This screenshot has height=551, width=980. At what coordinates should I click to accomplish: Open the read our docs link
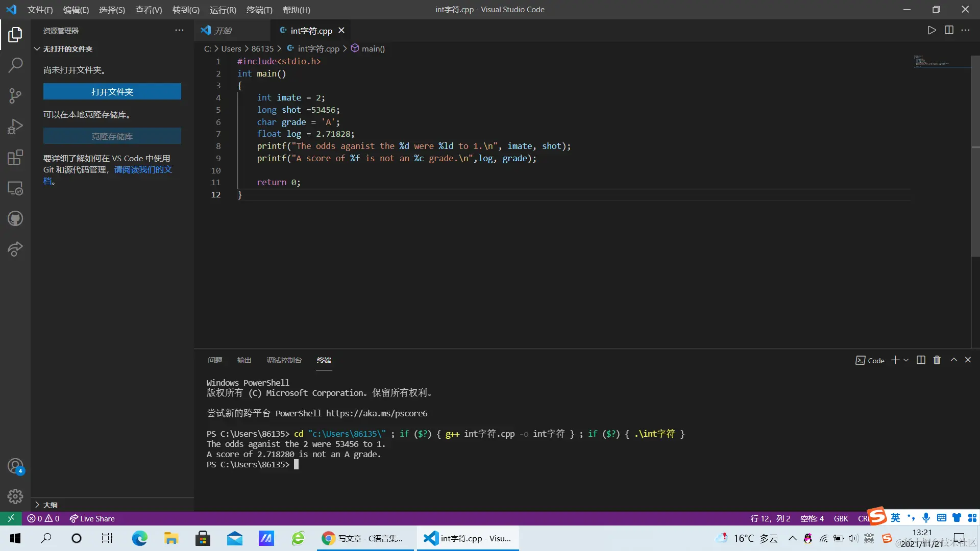coord(143,169)
